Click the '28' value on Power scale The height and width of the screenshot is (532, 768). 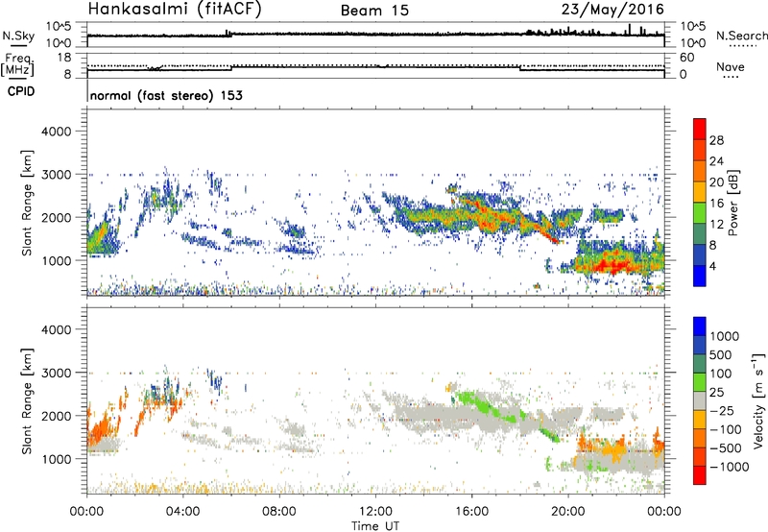pyautogui.click(x=716, y=140)
